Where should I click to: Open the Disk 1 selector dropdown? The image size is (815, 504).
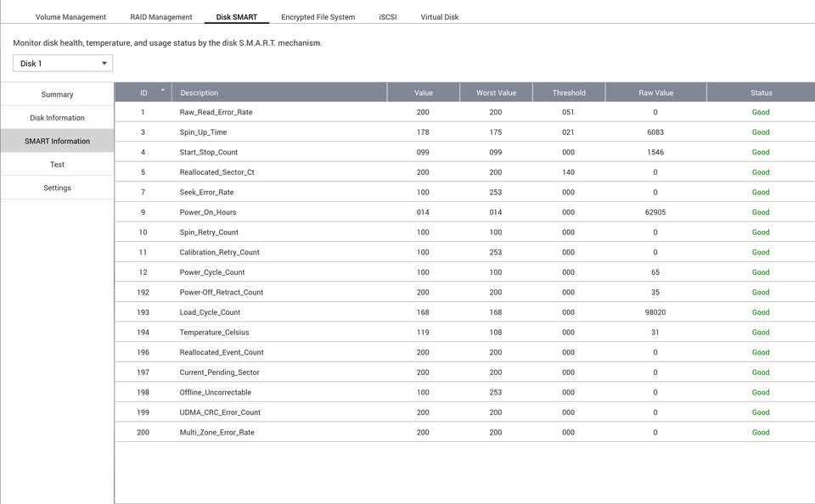click(x=63, y=64)
